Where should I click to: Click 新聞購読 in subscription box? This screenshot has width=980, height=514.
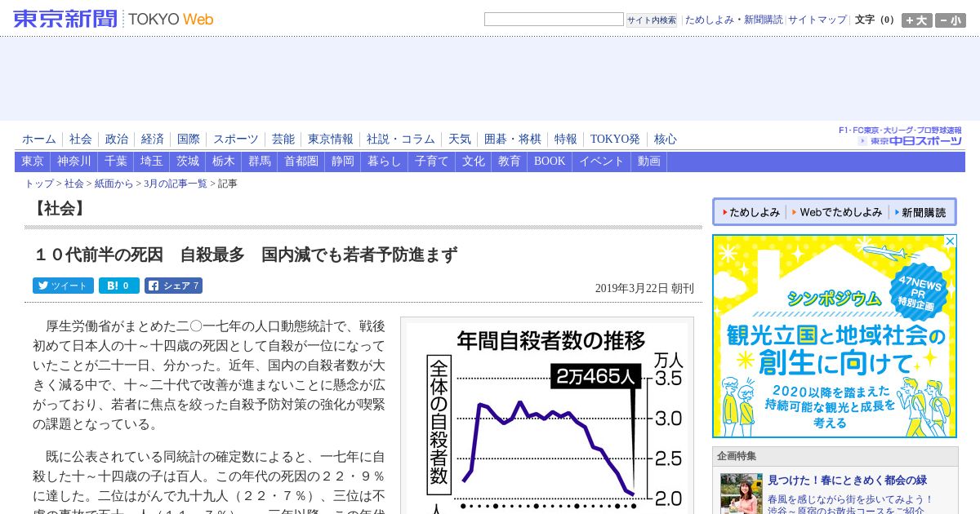point(920,212)
